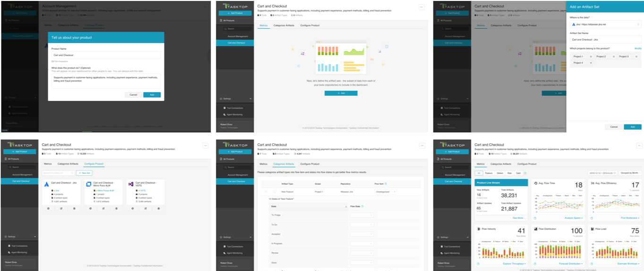Viewport: 644px width, 271px height.
Task: Click Add in the Add an Artifact Set panel
Action: (632, 127)
